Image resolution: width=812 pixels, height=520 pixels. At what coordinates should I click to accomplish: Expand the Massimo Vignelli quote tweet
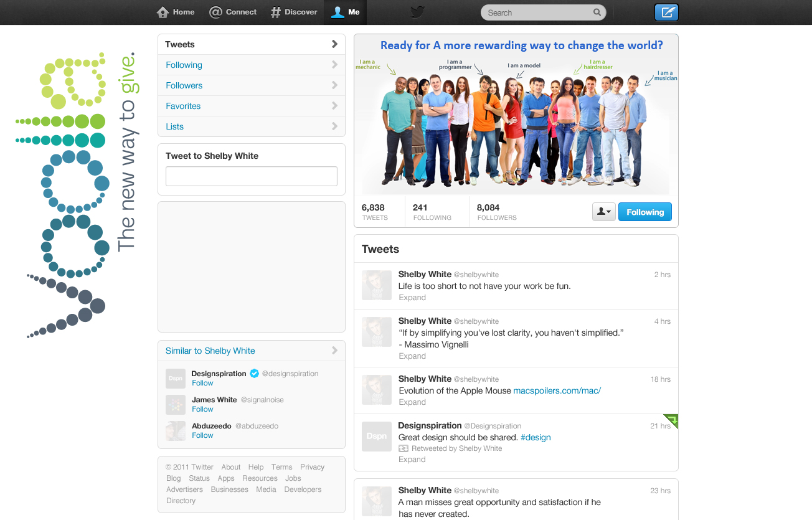click(412, 356)
